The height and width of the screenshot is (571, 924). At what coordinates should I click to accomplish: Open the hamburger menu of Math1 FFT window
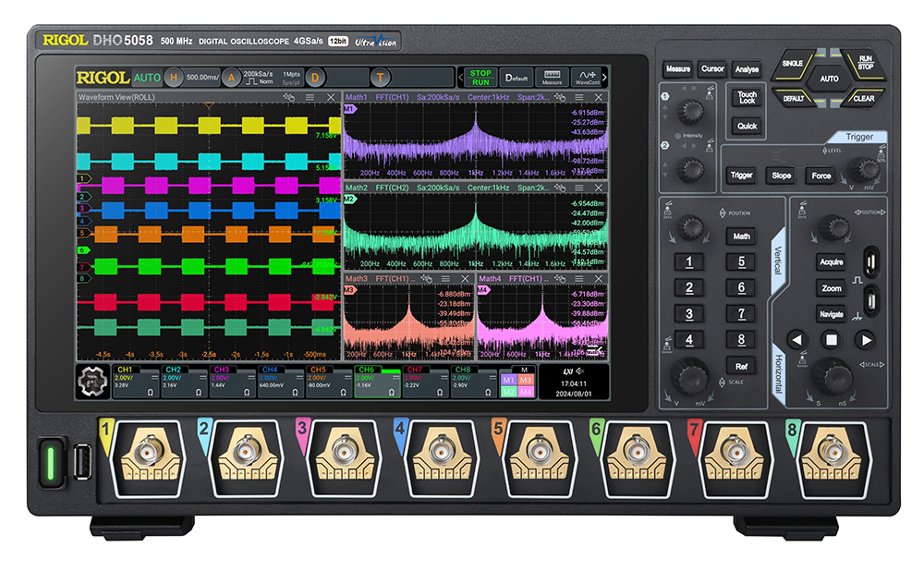[579, 97]
